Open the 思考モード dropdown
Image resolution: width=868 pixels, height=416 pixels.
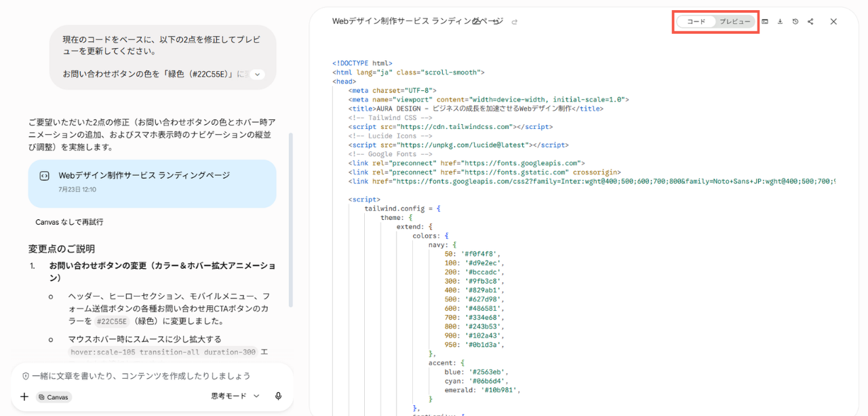coord(235,396)
